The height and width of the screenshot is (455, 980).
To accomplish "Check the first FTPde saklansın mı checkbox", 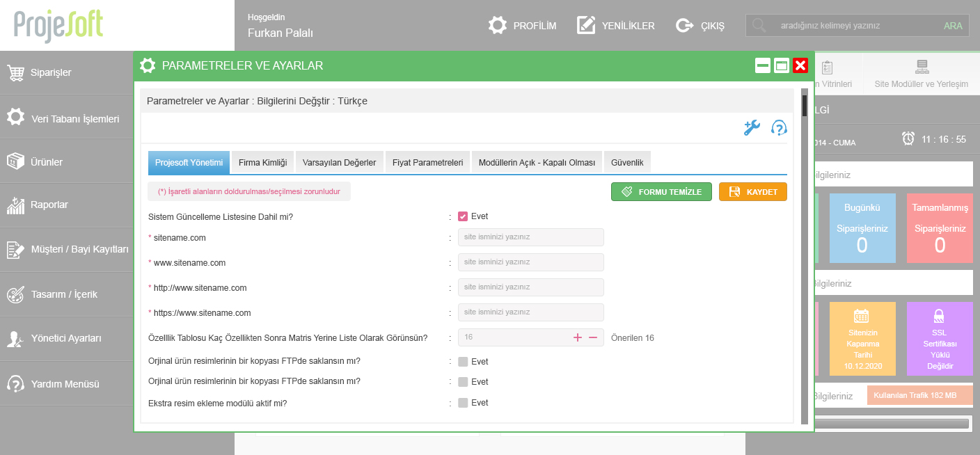I will 463,362.
